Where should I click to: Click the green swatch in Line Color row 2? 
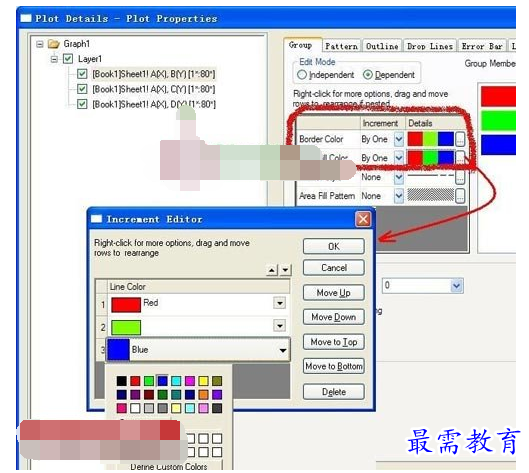coord(126,328)
